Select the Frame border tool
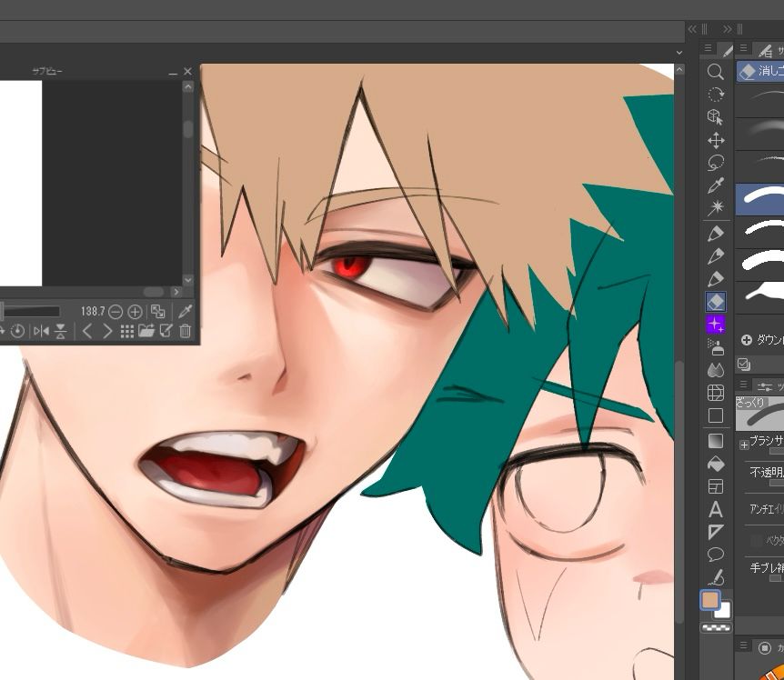This screenshot has height=680, width=784. 716,486
